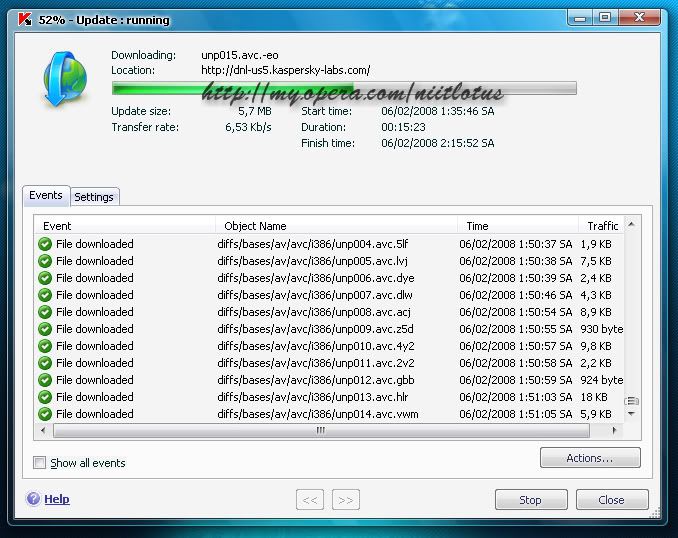This screenshot has width=678, height=538.
Task: Click green check icon for unp009.avc.z5d
Action: click(45, 329)
